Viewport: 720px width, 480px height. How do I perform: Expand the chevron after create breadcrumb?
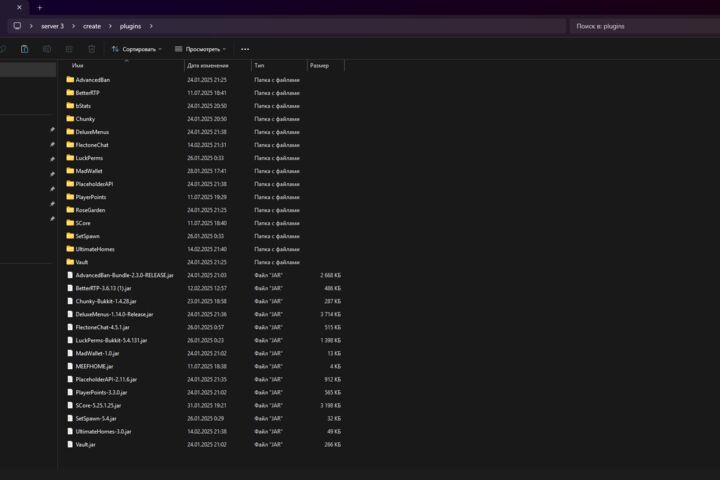tap(110, 26)
